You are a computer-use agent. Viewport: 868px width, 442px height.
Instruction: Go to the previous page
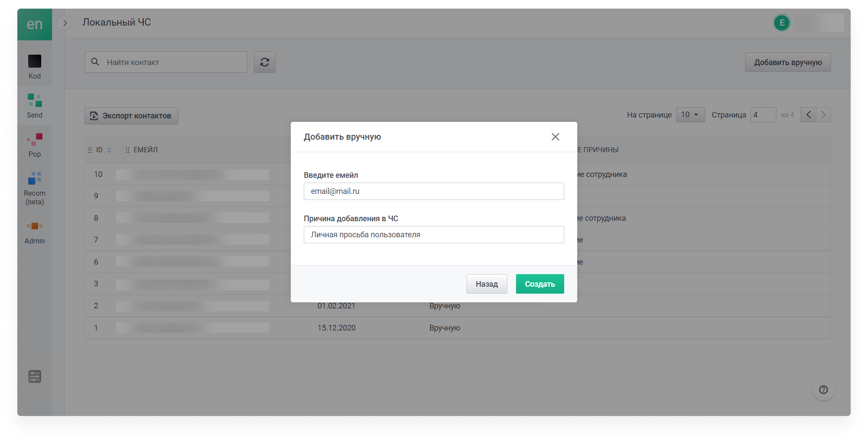click(x=809, y=115)
